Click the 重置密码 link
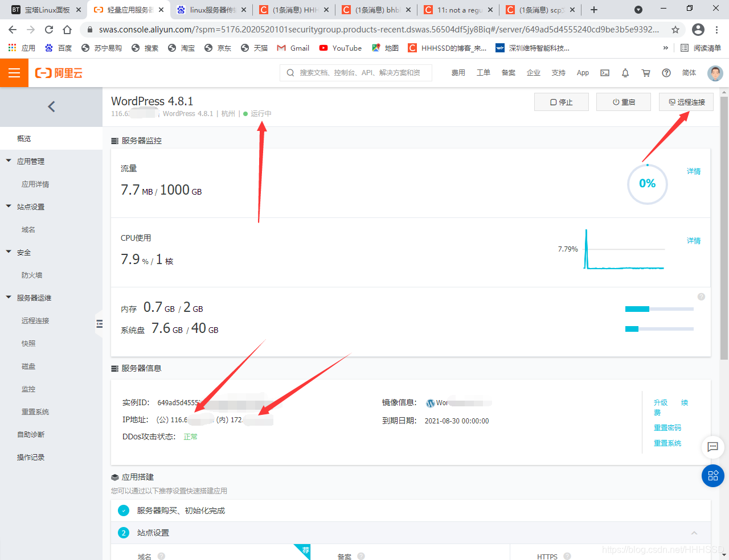The image size is (729, 560). 667,427
